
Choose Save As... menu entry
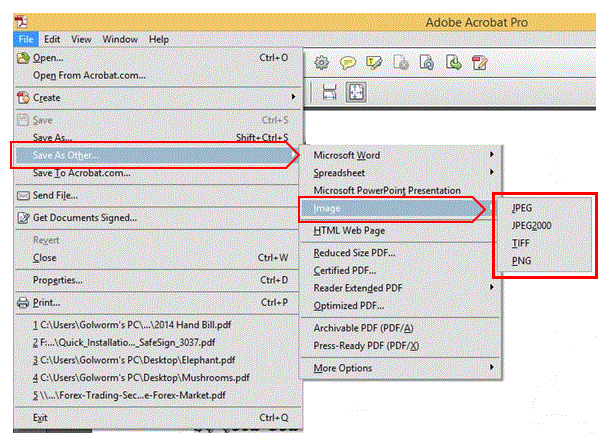158,137
